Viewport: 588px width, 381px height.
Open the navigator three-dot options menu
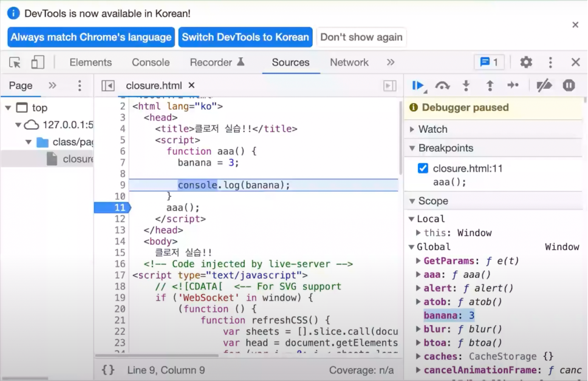pyautogui.click(x=80, y=86)
